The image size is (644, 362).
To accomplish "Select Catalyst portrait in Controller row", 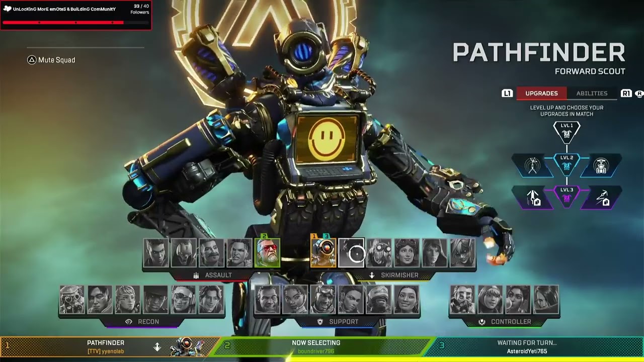I will pos(546,300).
